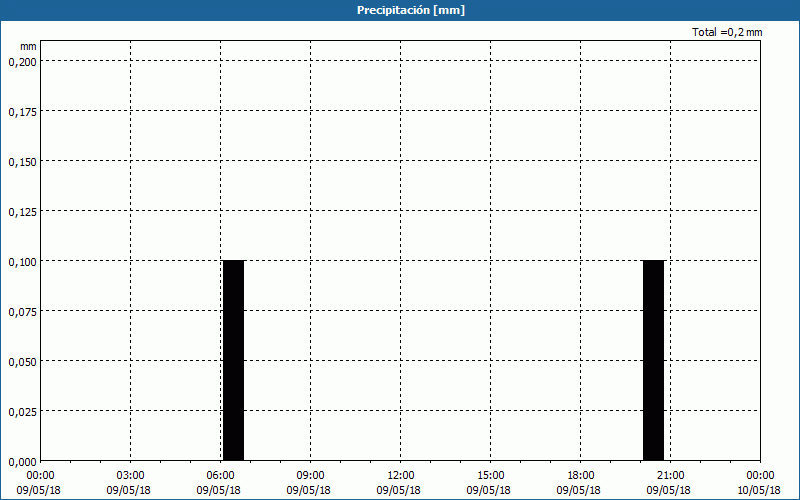
Task: Click the Total =0,2 mm label
Action: (727, 32)
